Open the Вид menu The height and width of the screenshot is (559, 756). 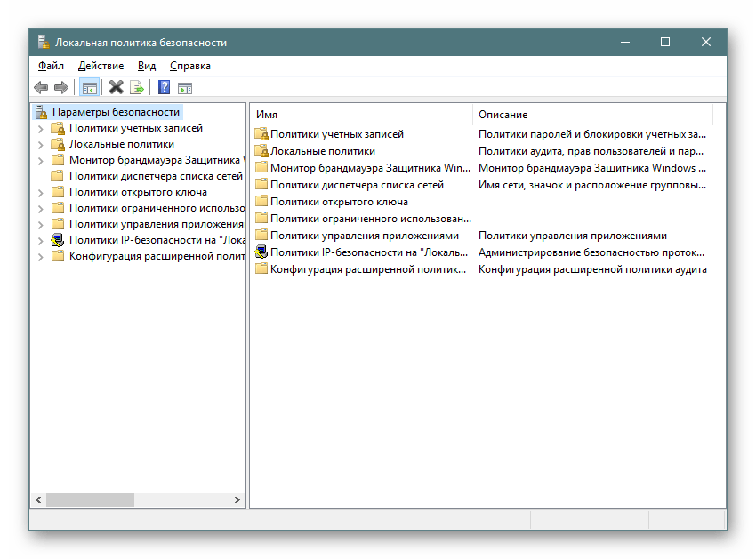(x=147, y=66)
